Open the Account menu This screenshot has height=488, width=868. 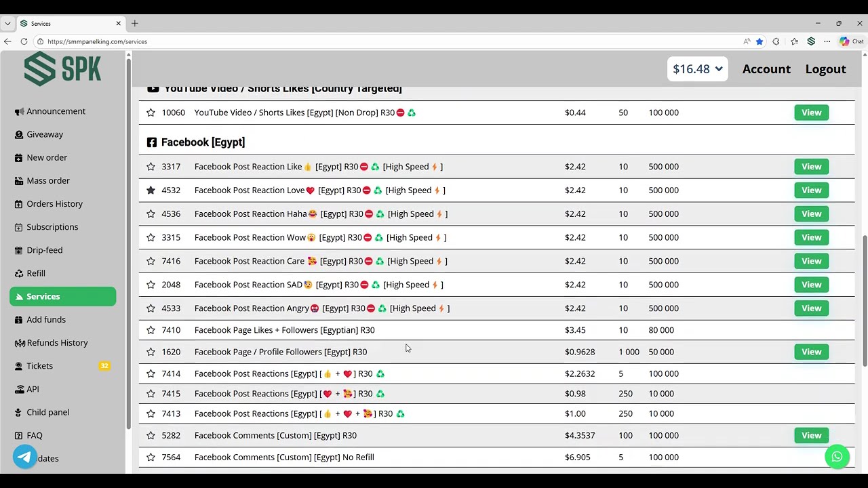coord(766,69)
